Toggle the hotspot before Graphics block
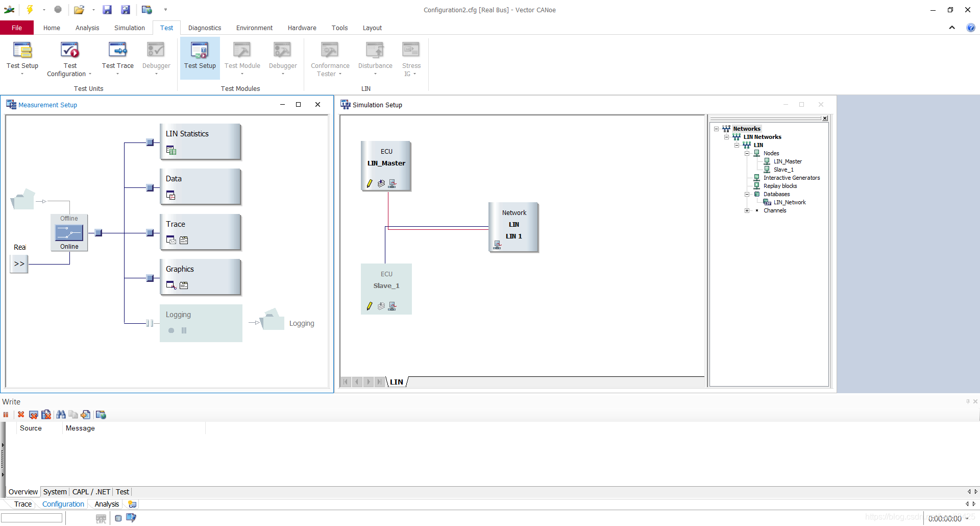 tap(150, 278)
